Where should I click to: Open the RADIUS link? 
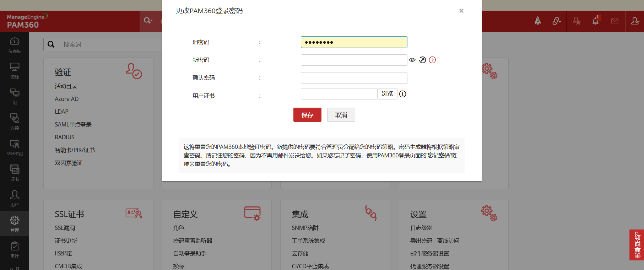tap(65, 137)
